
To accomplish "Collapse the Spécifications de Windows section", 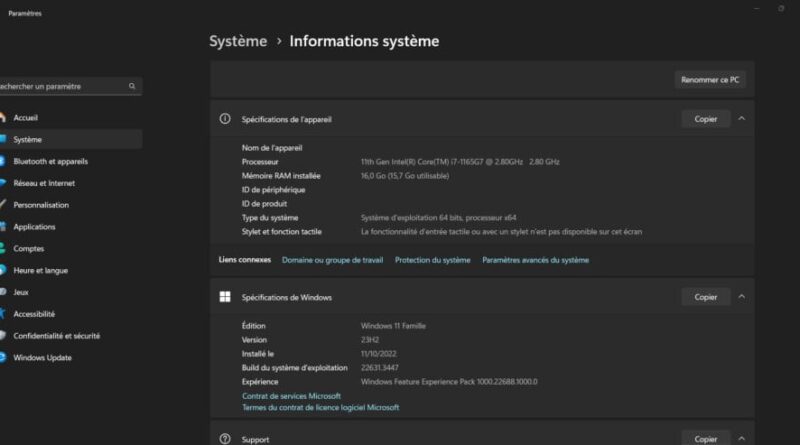I will pyautogui.click(x=742, y=296).
